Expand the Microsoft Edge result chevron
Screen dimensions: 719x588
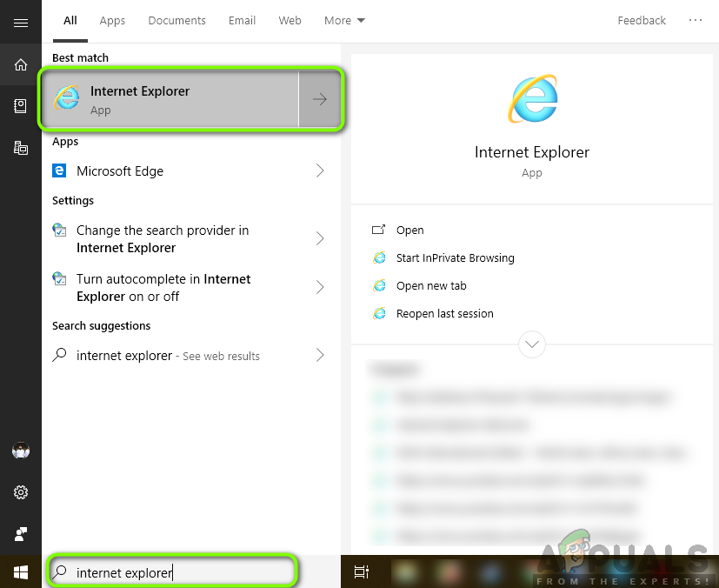point(320,170)
